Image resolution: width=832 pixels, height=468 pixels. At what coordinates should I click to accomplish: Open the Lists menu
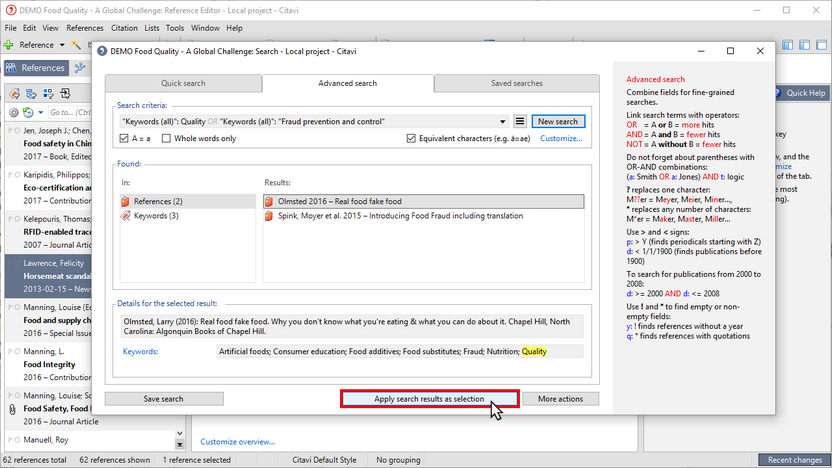click(x=151, y=28)
